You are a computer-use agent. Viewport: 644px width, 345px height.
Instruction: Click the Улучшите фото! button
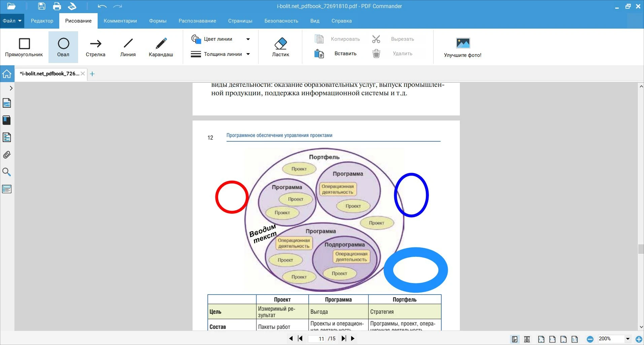(x=463, y=48)
